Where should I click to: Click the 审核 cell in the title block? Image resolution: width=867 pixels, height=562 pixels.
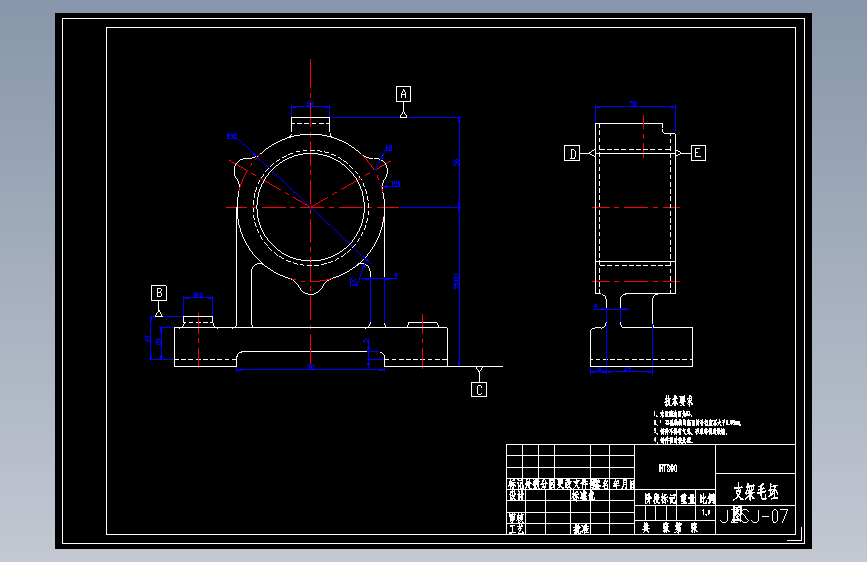click(516, 518)
